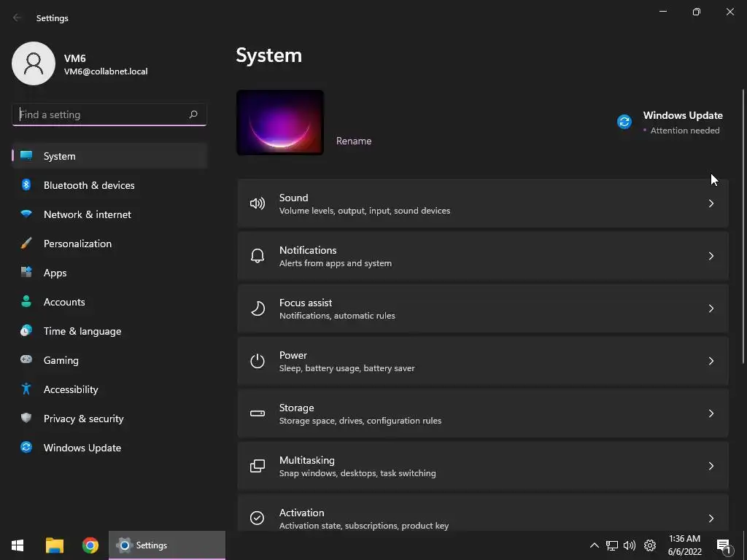This screenshot has height=560, width=747.
Task: Click the gear icon in system tray
Action: pyautogui.click(x=650, y=545)
